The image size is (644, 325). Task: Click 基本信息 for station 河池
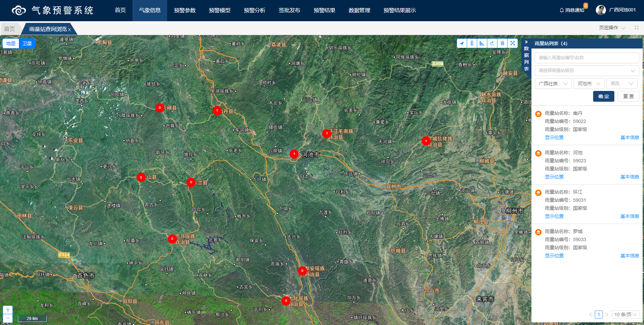630,177
